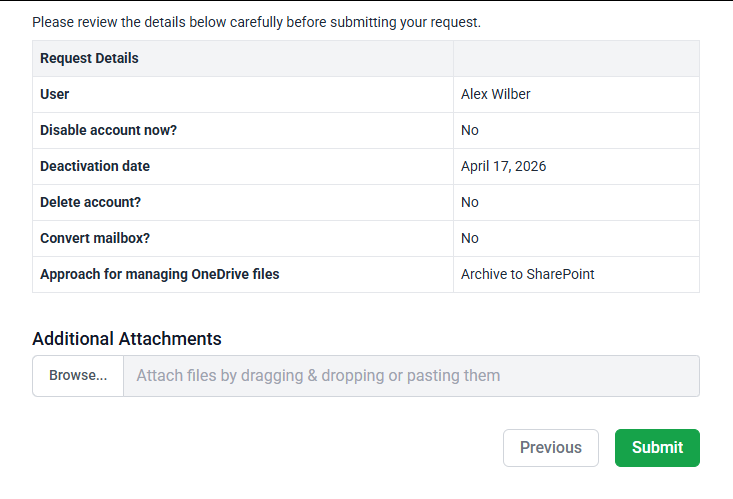Select the April 17, 2026 date value
Viewport: 733px width, 499px height.
504,166
